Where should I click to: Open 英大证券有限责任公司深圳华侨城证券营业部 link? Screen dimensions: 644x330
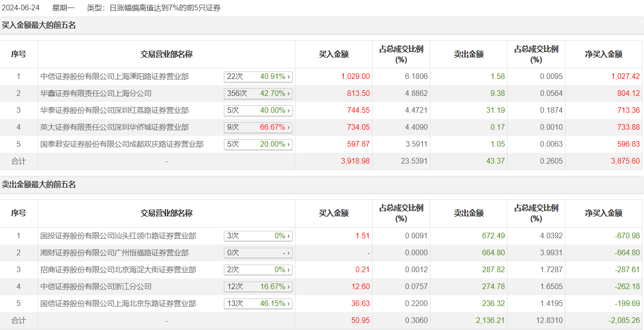click(115, 127)
